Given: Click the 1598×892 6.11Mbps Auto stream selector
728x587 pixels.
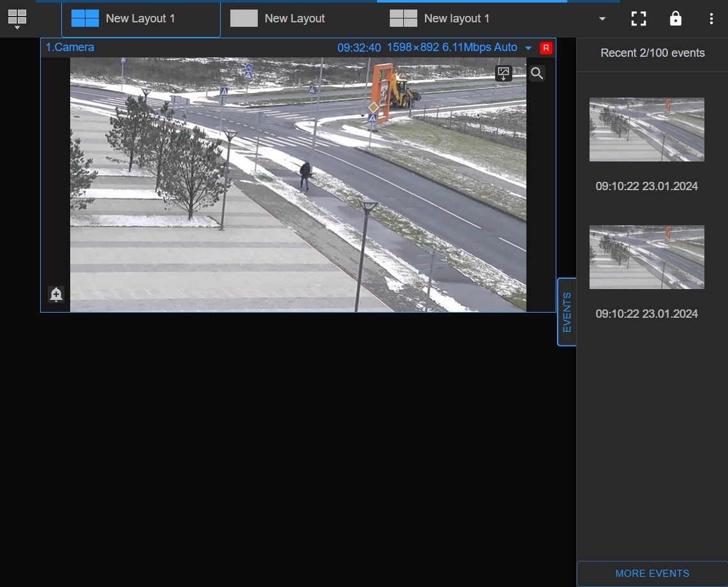Looking at the screenshot, I should (x=451, y=48).
